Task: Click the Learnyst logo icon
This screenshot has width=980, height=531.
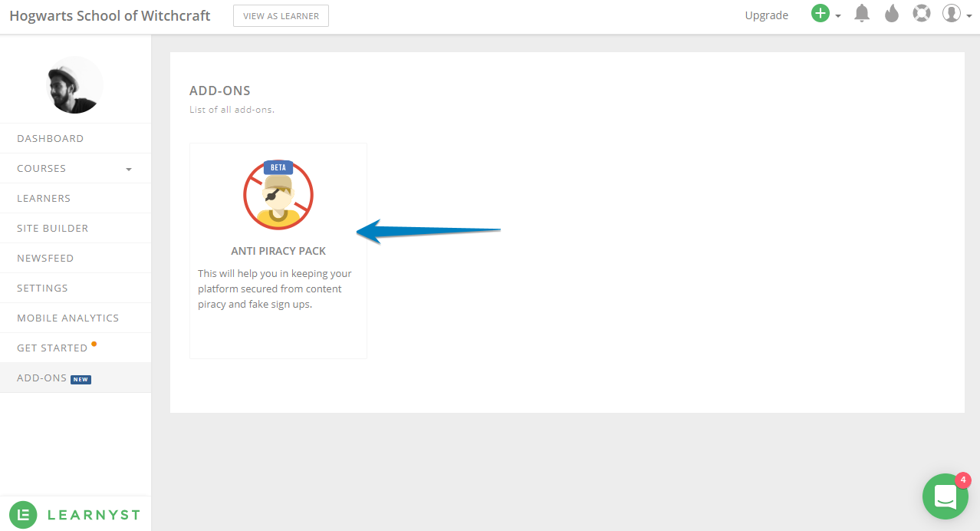Action: tap(24, 514)
